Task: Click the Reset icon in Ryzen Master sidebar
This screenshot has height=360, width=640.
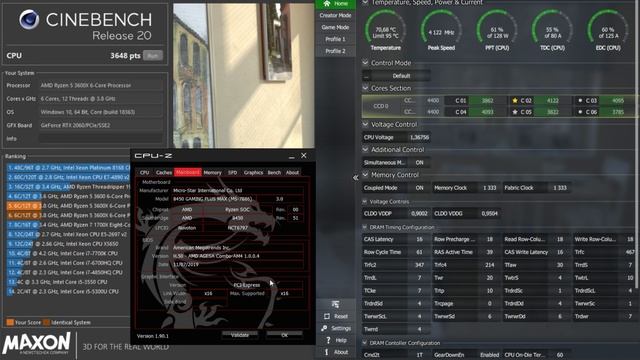Action: [x=327, y=316]
